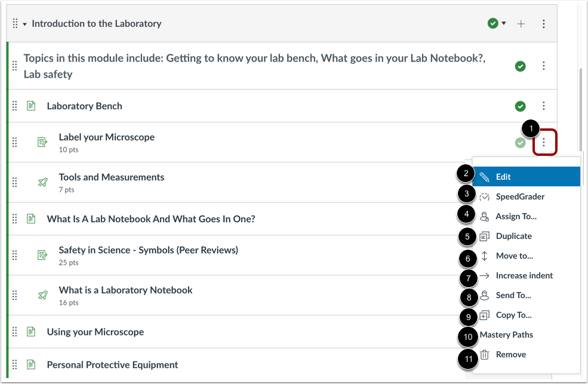Click the plus icon in the module header
The image size is (588, 384).
(x=521, y=23)
